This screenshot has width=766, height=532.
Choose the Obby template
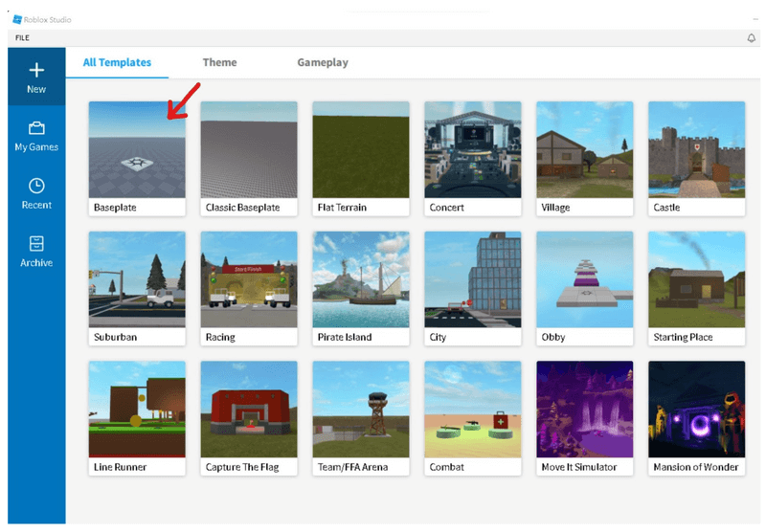585,279
